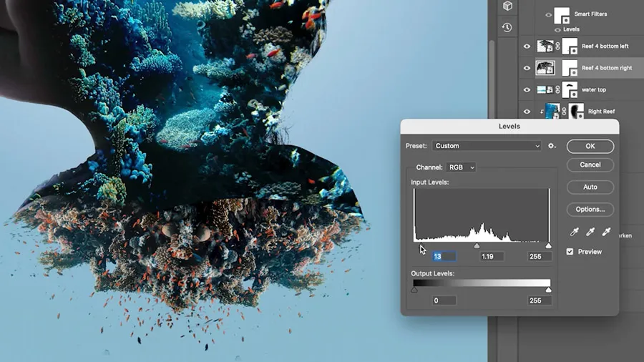644x362 pixels.
Task: Hide the water top layer
Action: 527,89
